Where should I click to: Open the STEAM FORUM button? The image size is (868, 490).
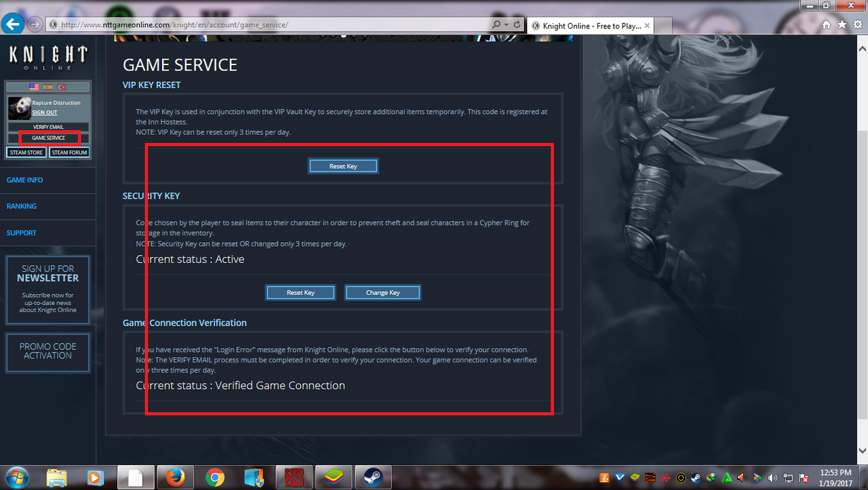point(69,152)
